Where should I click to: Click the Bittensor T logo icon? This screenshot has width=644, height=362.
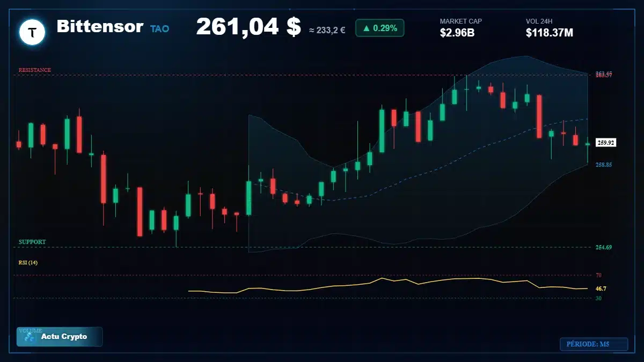point(32,32)
